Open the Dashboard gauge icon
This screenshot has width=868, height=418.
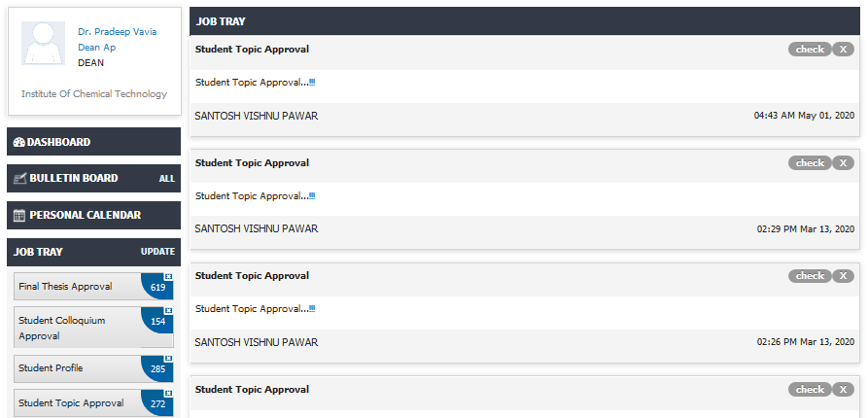tap(18, 142)
